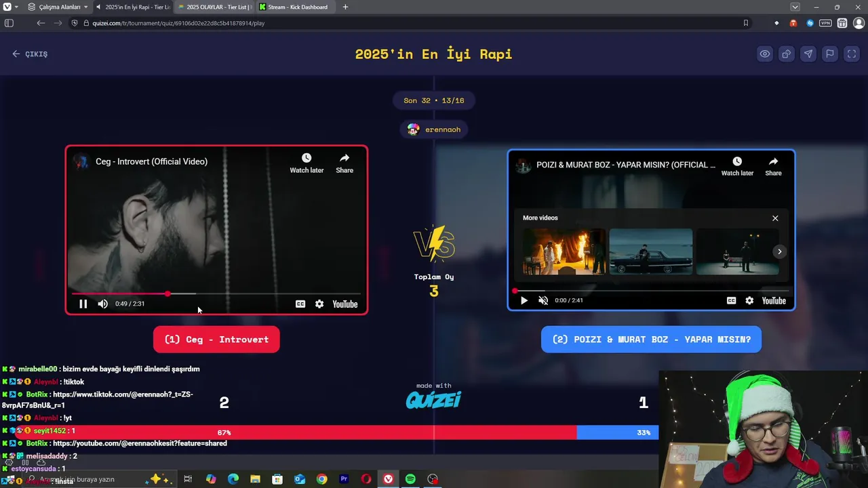The width and height of the screenshot is (868, 488).
Task: Open Opera browser from taskbar
Action: tap(366, 479)
